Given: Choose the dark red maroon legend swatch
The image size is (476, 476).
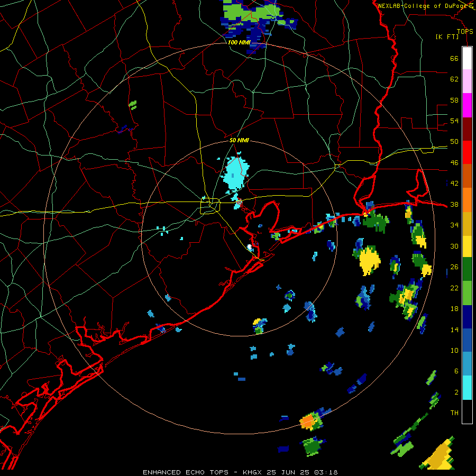Looking at the screenshot, I should [467, 129].
